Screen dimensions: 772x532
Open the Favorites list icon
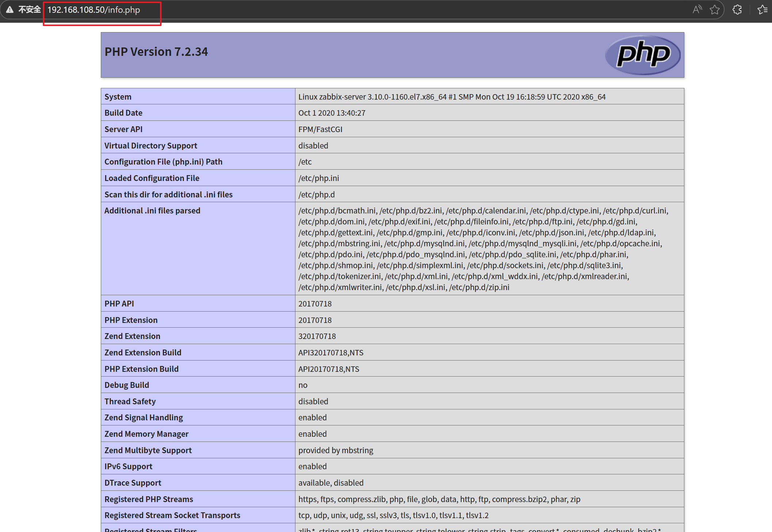[763, 10]
